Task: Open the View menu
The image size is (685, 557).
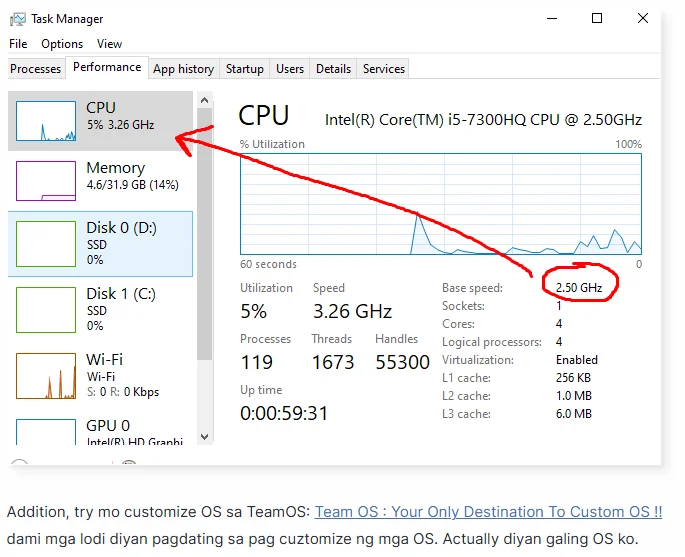Action: (x=109, y=44)
